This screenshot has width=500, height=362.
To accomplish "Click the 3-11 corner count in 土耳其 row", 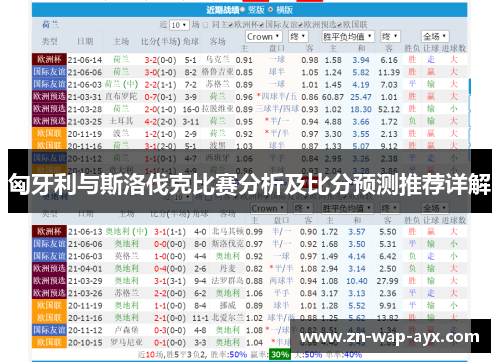I will point(191,122).
